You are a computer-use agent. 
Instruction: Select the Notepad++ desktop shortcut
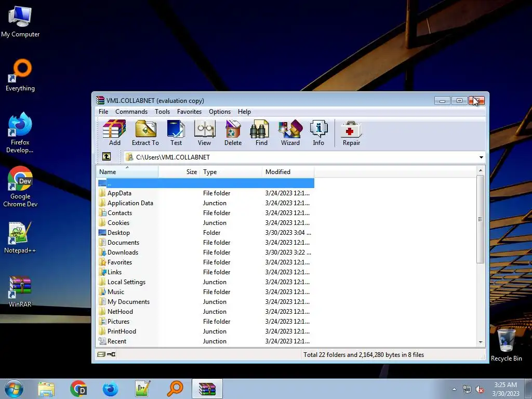pyautogui.click(x=20, y=238)
